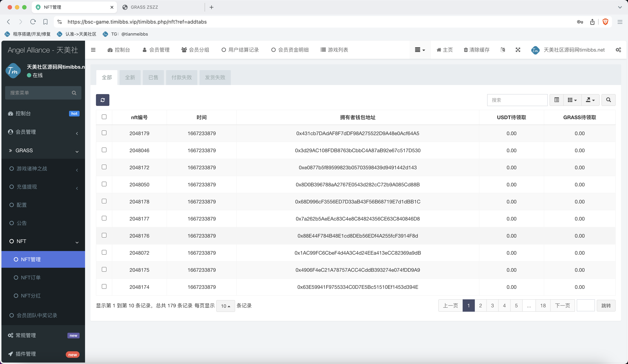Click the Tm avatar in the sidebar
628x364 pixels.
13,71
